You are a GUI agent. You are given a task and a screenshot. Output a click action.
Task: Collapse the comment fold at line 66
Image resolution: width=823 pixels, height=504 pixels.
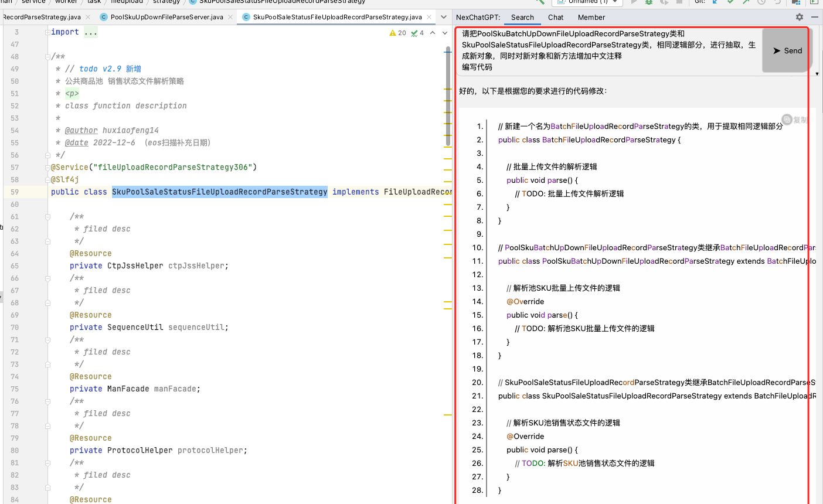point(47,278)
